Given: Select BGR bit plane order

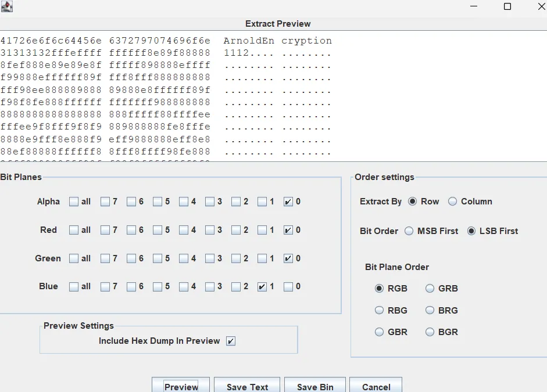Looking at the screenshot, I should click(430, 332).
